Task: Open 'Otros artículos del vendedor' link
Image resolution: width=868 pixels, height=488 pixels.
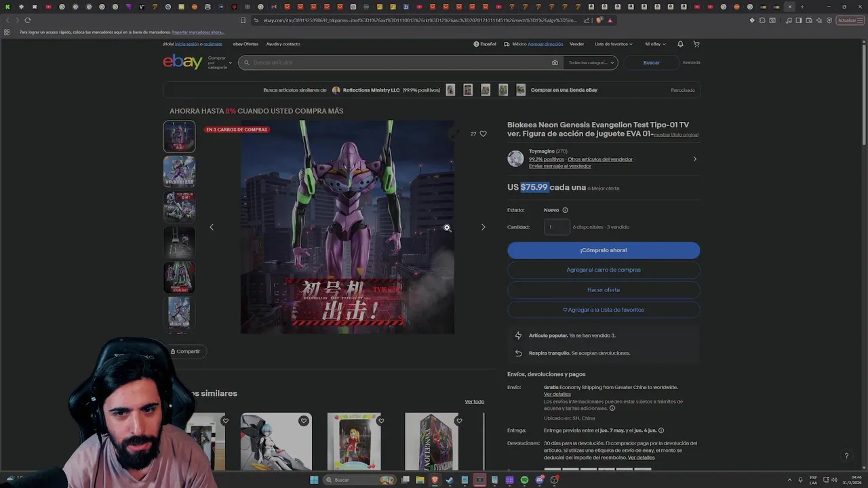Action: [600, 159]
